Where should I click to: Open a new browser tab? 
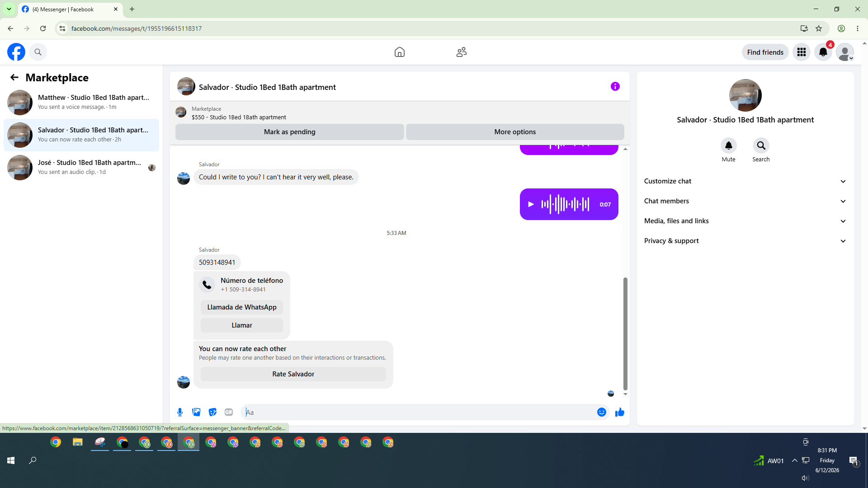(132, 9)
